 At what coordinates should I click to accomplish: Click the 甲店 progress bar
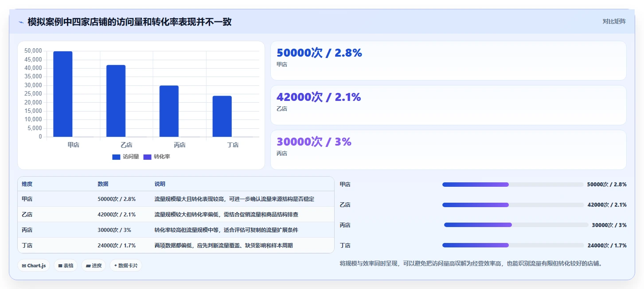click(513, 185)
